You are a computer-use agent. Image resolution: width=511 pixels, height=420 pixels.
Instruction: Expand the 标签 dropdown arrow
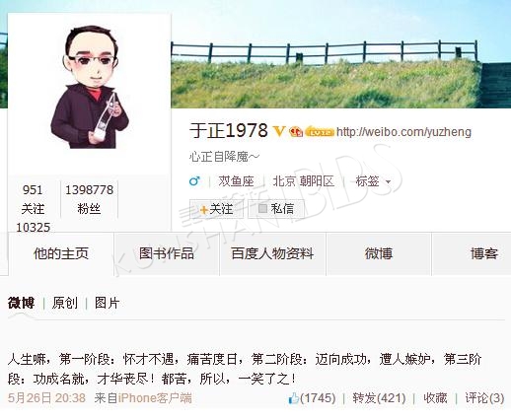click(388, 181)
